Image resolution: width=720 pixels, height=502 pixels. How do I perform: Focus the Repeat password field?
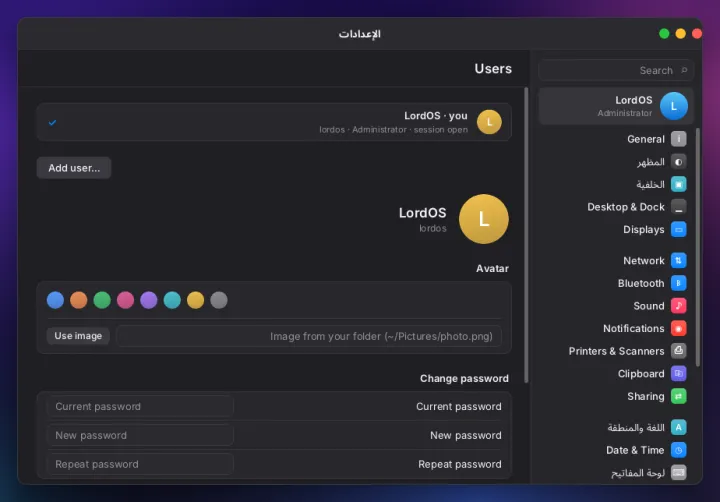[x=140, y=464]
